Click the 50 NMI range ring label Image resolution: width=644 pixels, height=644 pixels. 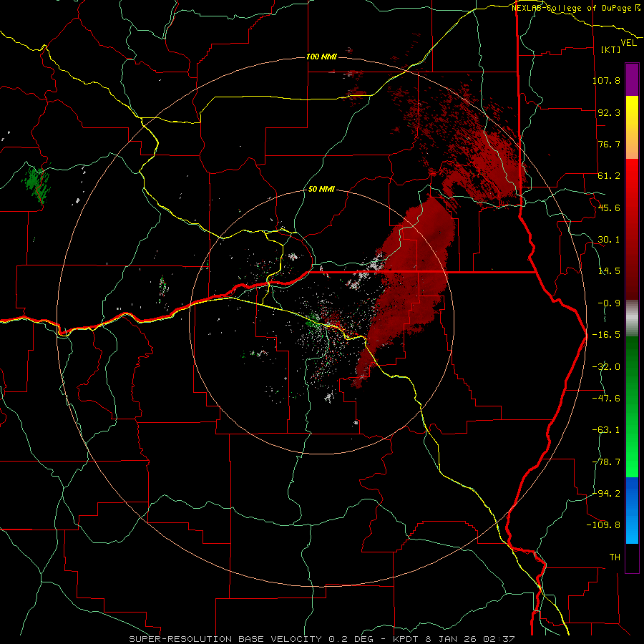321,190
